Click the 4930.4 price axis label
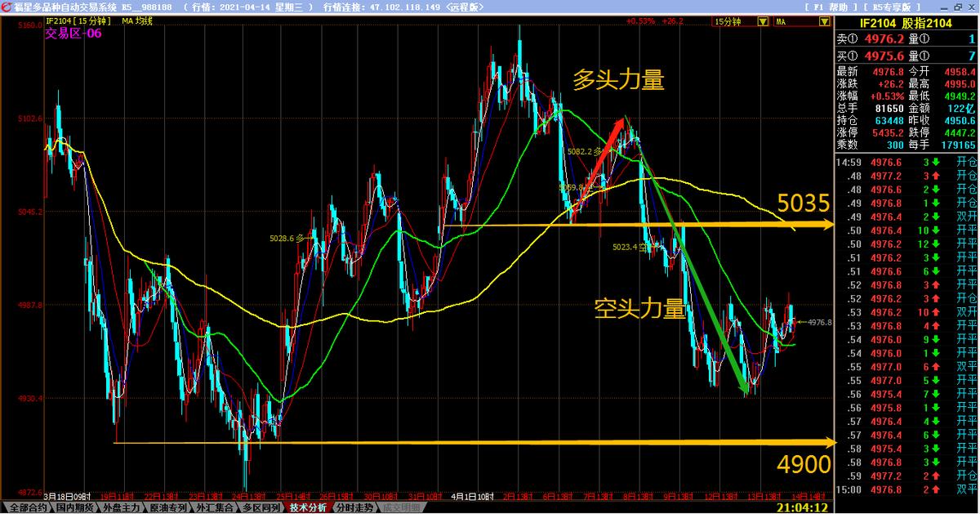The height and width of the screenshot is (514, 980). click(x=29, y=399)
